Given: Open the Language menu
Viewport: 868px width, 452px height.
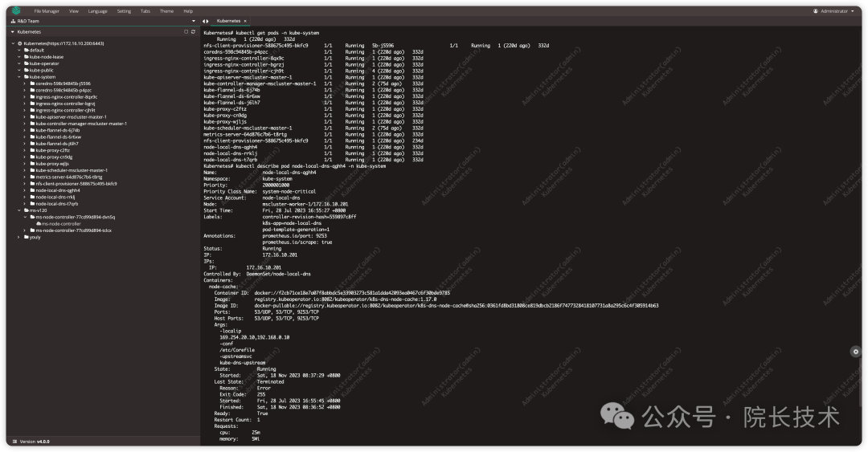Looking at the screenshot, I should (x=97, y=11).
